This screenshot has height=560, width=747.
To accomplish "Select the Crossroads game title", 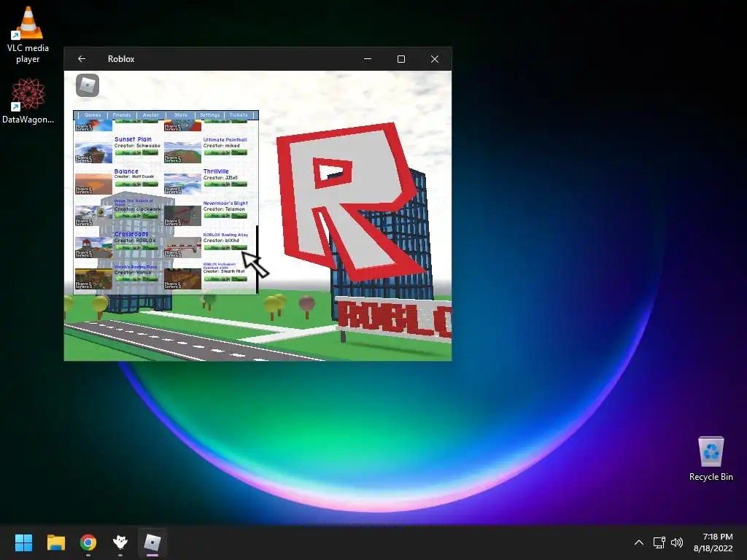I will tap(131, 234).
